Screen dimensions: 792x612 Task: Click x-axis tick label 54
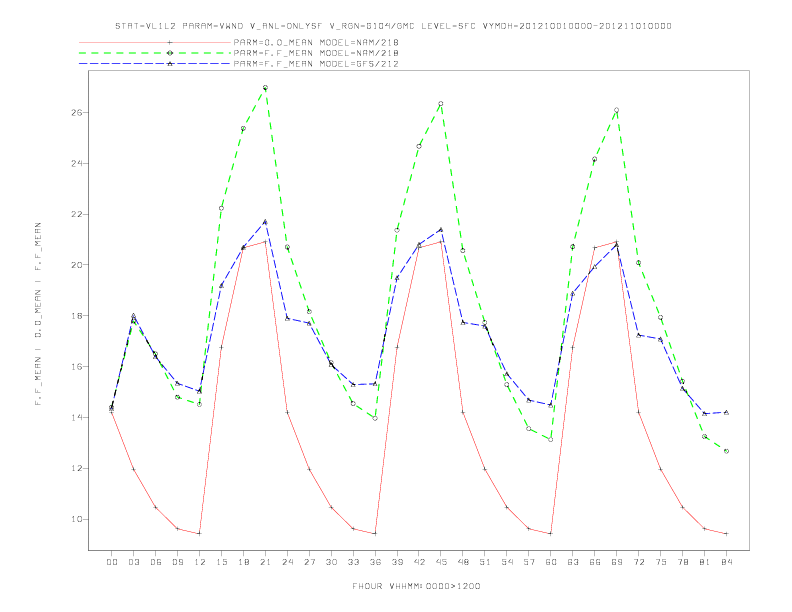pyautogui.click(x=507, y=562)
